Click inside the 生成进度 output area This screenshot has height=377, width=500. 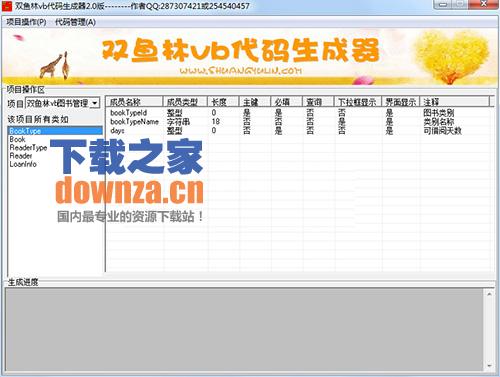coord(245,330)
